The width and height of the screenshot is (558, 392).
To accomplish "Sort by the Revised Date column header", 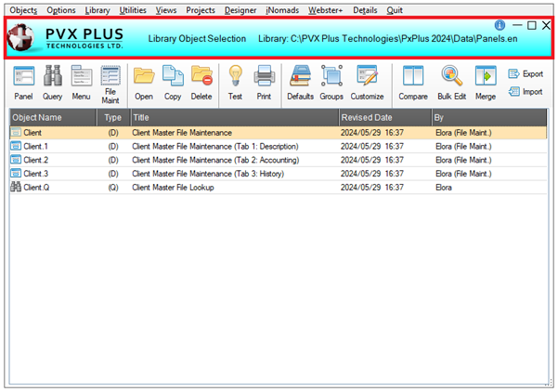I will pyautogui.click(x=383, y=118).
